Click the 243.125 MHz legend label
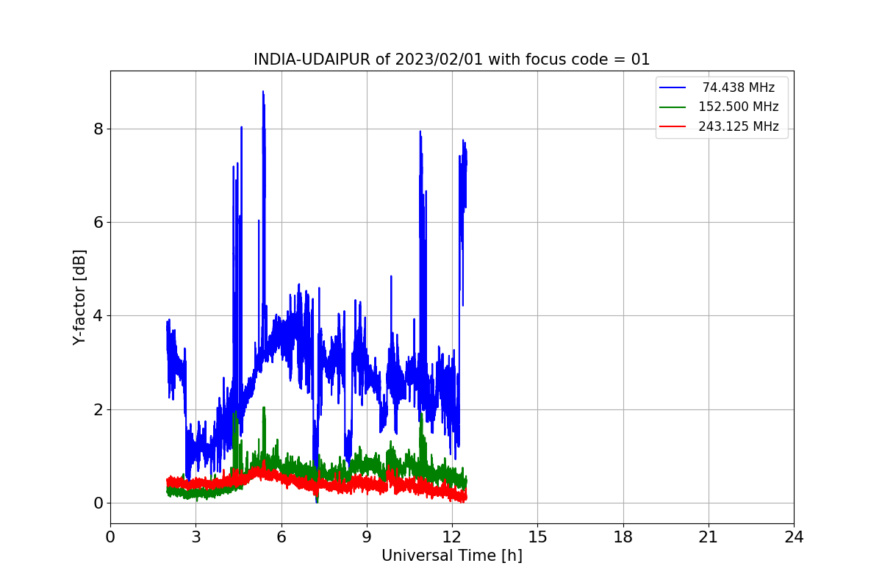Image resolution: width=882 pixels, height=588 pixels. [739, 126]
